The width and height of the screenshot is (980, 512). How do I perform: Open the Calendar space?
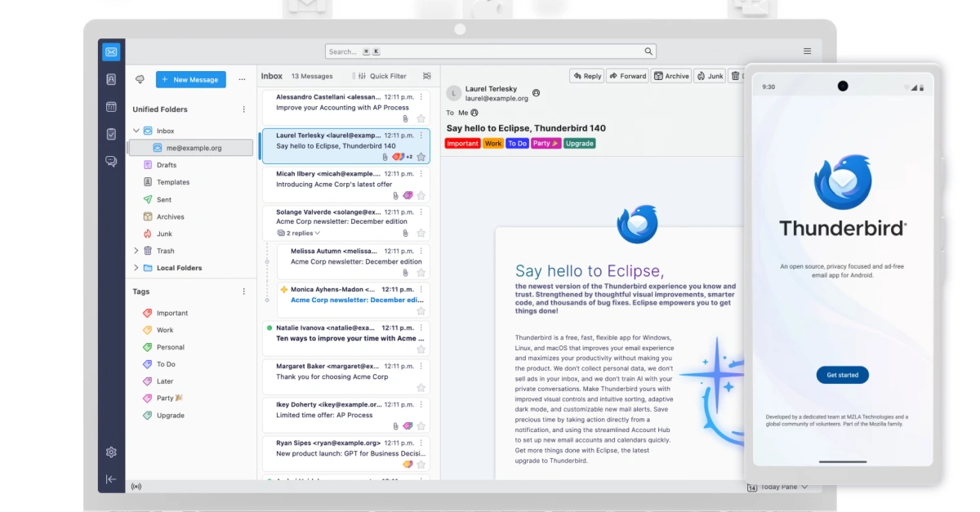click(111, 106)
